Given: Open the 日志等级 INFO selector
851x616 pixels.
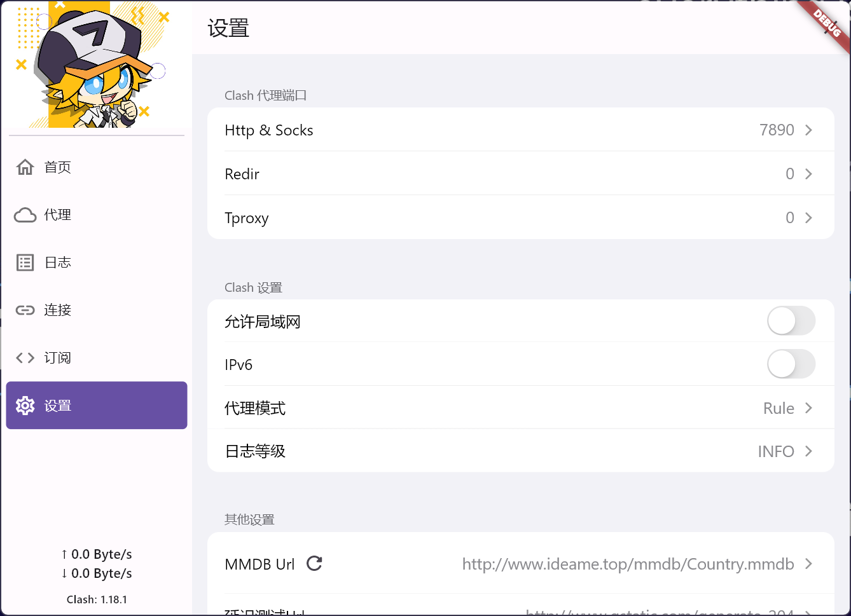Looking at the screenshot, I should pyautogui.click(x=776, y=451).
